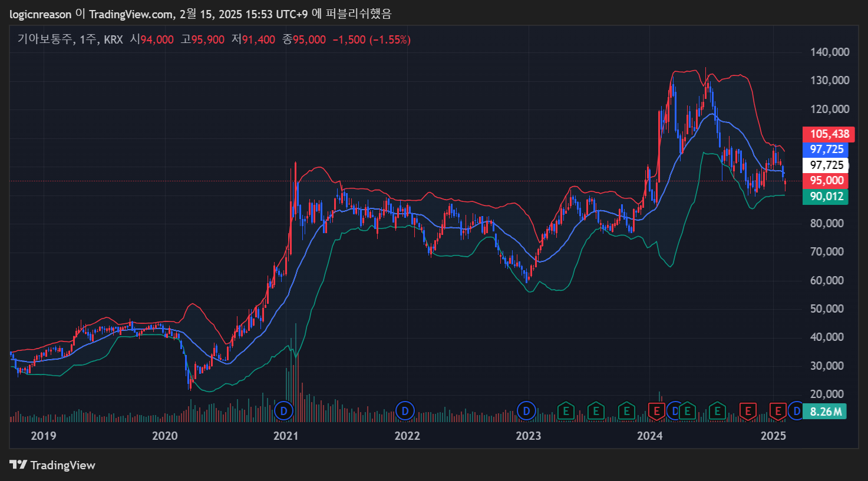Click the 2020 label on the time axis

(x=164, y=436)
